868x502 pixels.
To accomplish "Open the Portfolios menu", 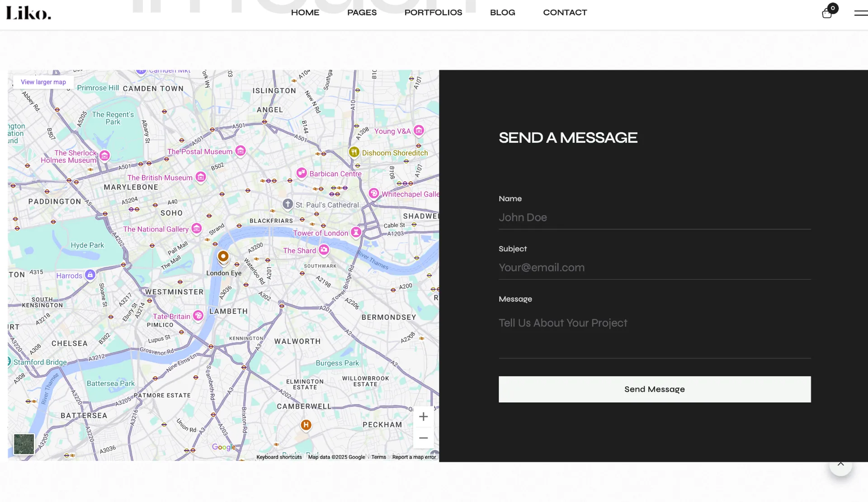I will pyautogui.click(x=433, y=13).
